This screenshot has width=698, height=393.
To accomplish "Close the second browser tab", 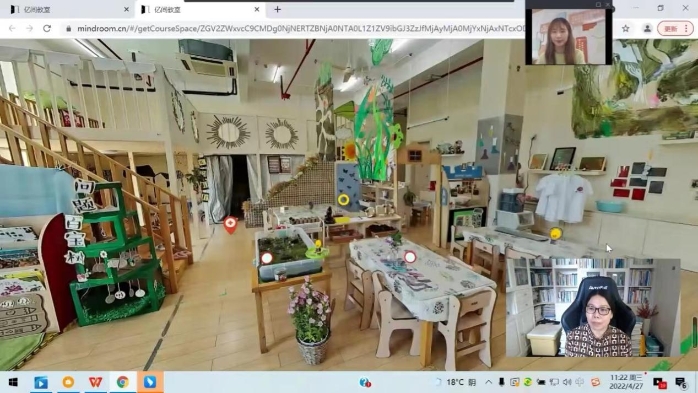I will tap(257, 9).
